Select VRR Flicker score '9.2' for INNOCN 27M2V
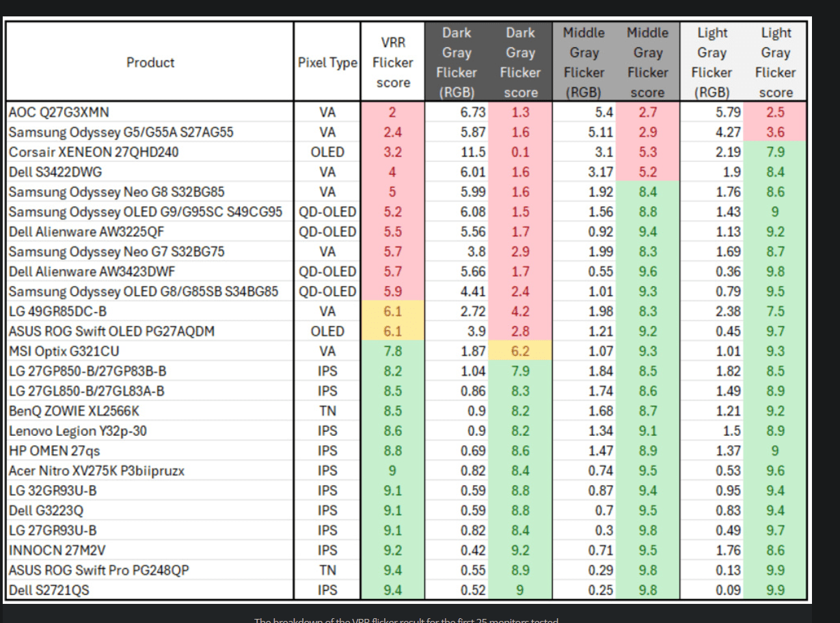Screen dimensions: 840x623 point(393,551)
